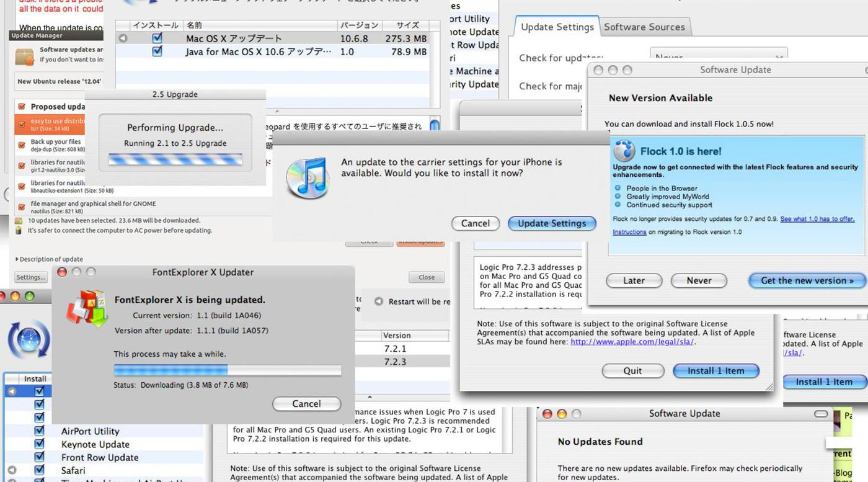The height and width of the screenshot is (482, 868).
Task: Uncheck the libnautilus-extension1 checkbox
Action: coord(22,186)
